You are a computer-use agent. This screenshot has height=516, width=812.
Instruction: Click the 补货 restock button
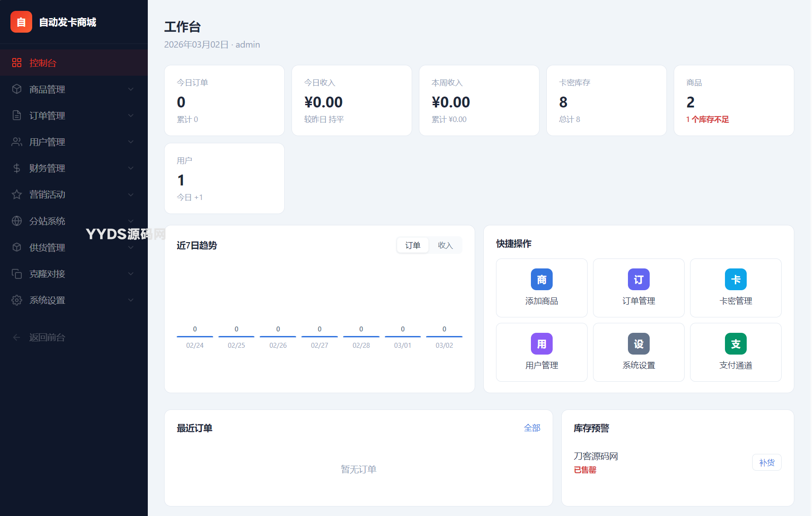click(766, 462)
